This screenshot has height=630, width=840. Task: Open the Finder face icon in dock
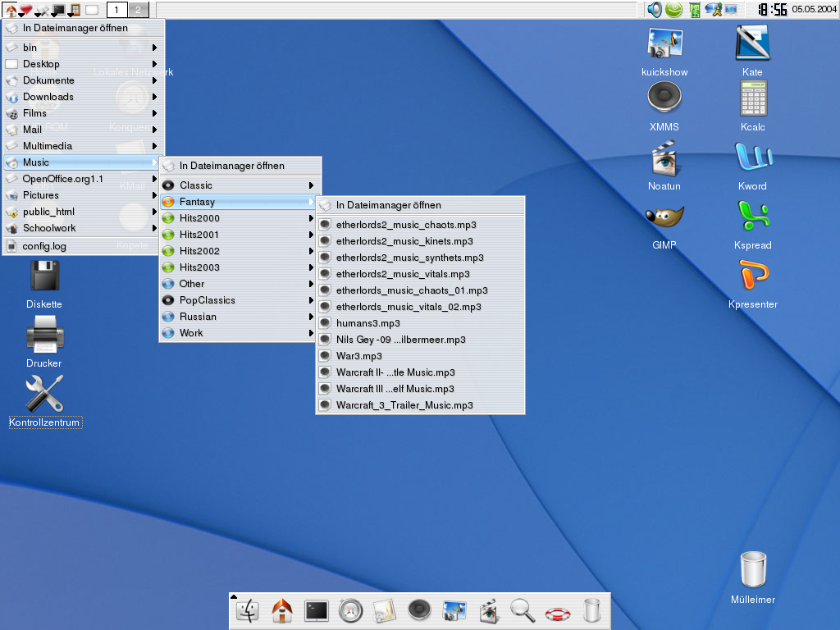(x=248, y=610)
